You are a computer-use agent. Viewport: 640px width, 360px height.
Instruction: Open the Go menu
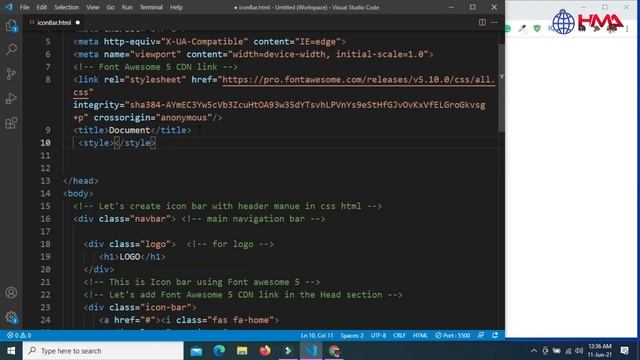(111, 7)
